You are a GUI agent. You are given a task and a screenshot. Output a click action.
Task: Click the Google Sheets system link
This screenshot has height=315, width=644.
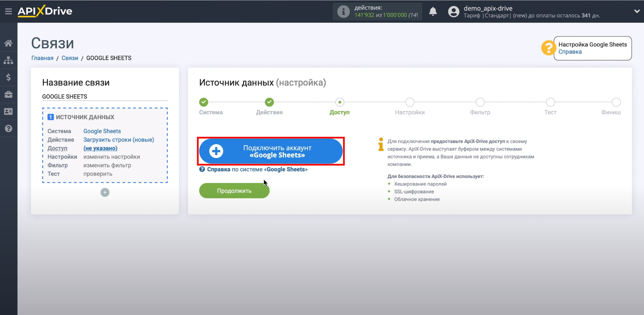(102, 131)
